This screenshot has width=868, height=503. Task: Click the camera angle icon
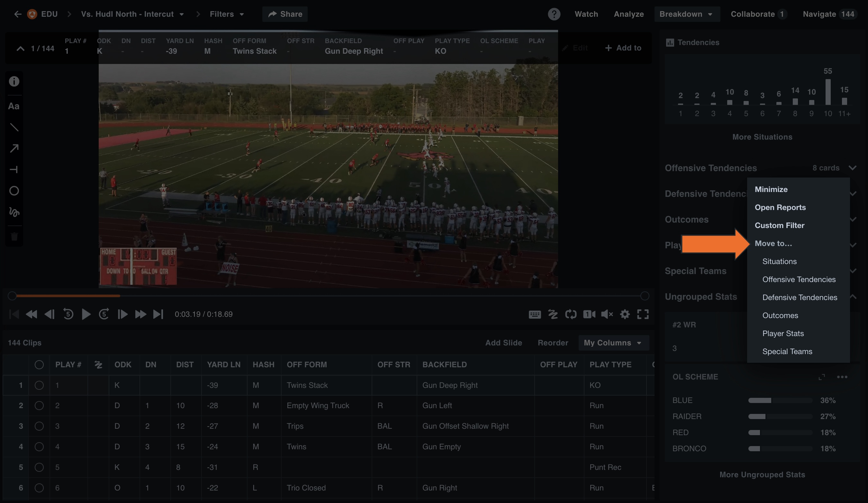tap(589, 314)
